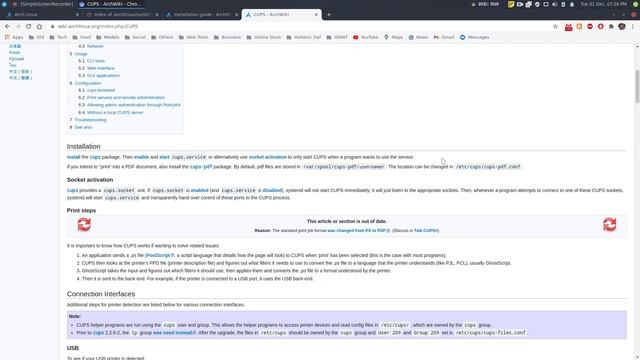This screenshot has width=640, height=360.
Task: Open the PostScript link in print steps
Action: (159, 255)
